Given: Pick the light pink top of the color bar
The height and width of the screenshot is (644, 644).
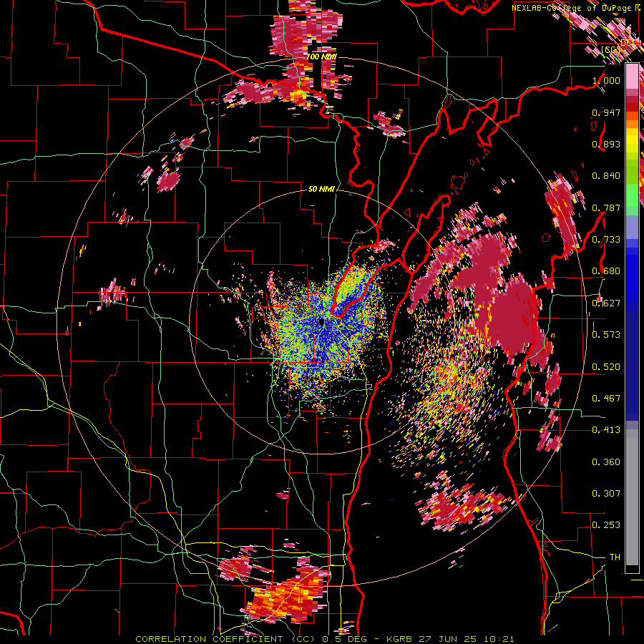Looking at the screenshot, I should click(x=632, y=77).
